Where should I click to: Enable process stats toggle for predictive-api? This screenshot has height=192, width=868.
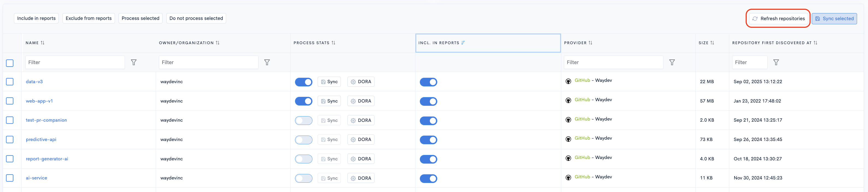tap(303, 140)
